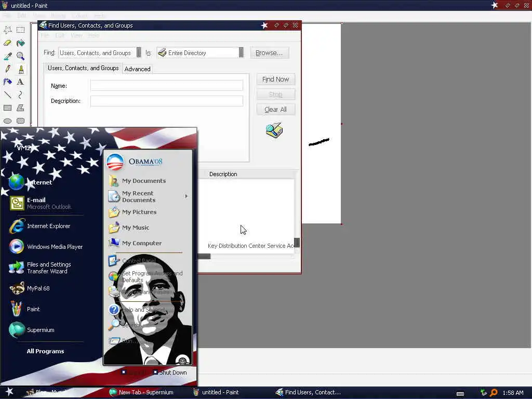Click the Browse... button

point(270,53)
